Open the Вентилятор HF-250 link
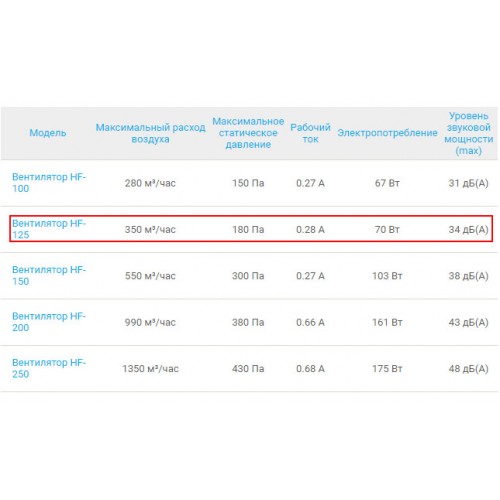This screenshot has height=500, width=500. pos(49,368)
